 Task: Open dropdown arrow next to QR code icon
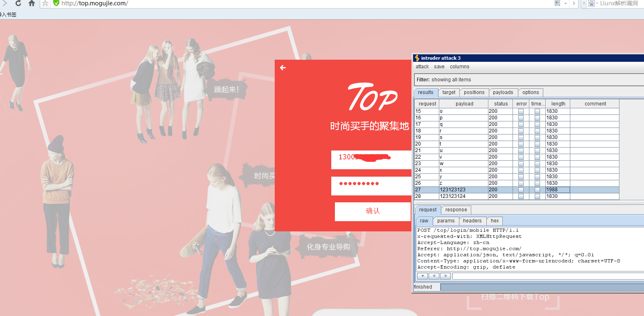[565, 4]
